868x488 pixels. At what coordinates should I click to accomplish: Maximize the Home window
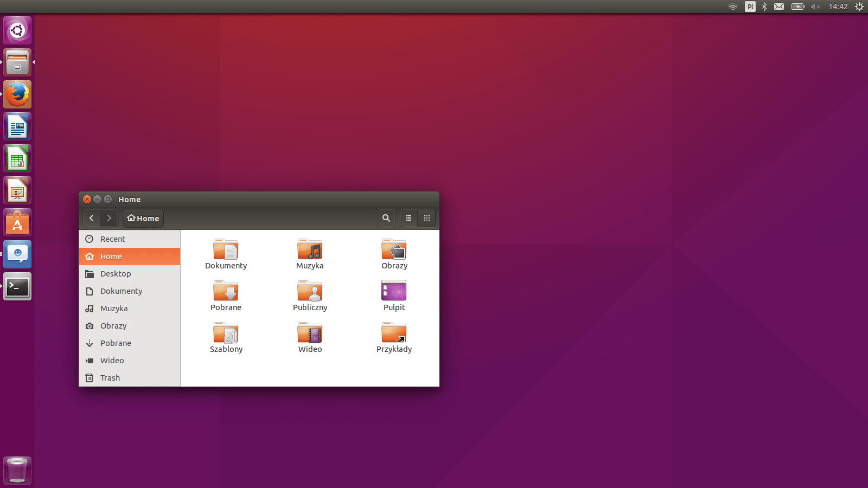pos(108,199)
